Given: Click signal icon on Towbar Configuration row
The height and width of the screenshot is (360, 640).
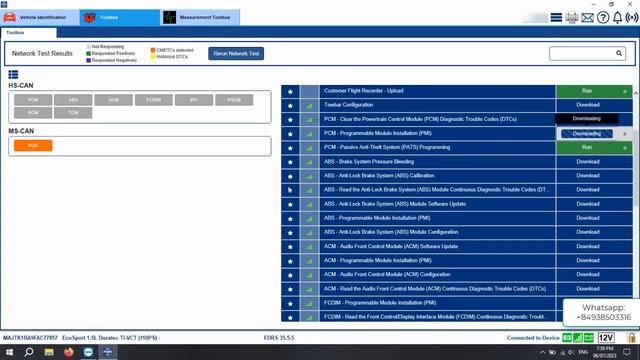Looking at the screenshot, I should point(309,106).
